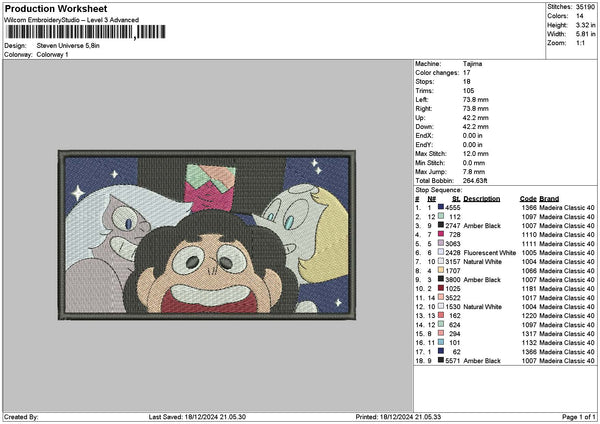The image size is (600, 424).
Task: Click the coral swatch with 162 stitches
Action: point(441,315)
